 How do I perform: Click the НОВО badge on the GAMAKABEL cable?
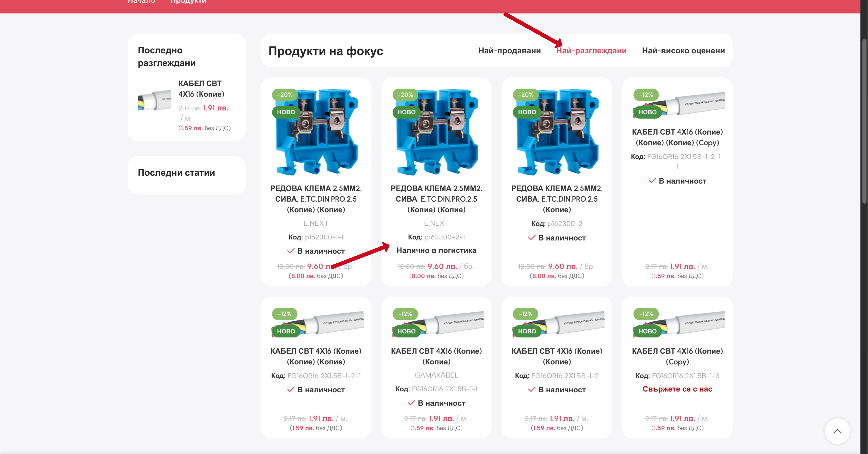[x=406, y=331]
